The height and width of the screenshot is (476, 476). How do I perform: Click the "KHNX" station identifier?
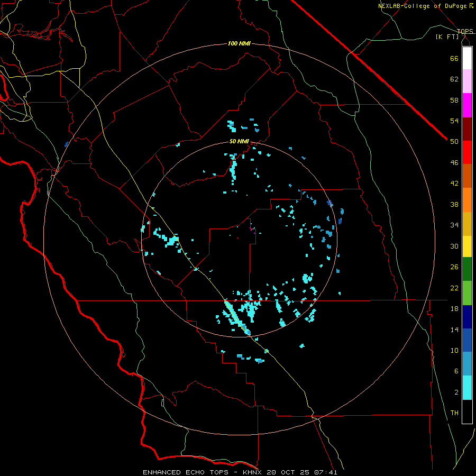pos(253,472)
